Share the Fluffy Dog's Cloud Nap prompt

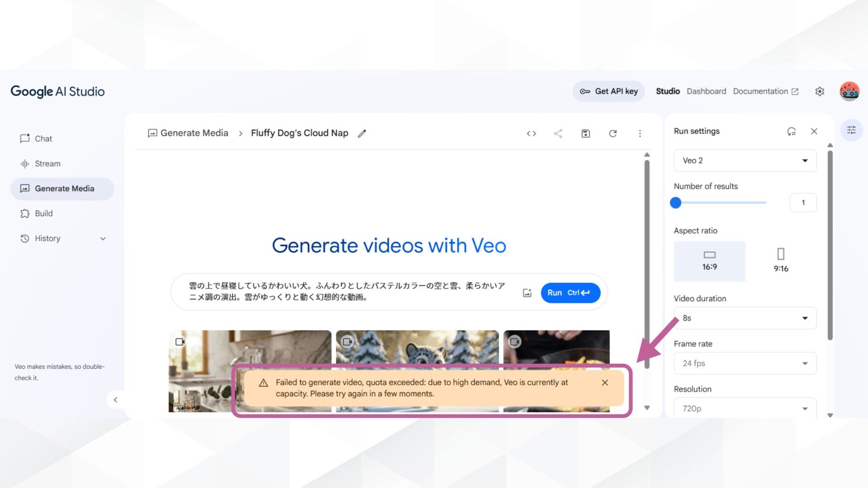point(558,133)
